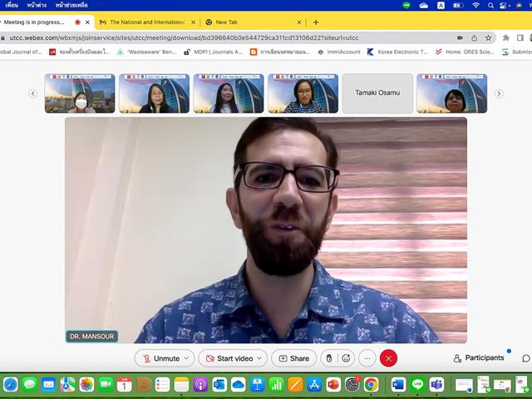
Task: Switch to the New Tab tab
Action: 226,22
